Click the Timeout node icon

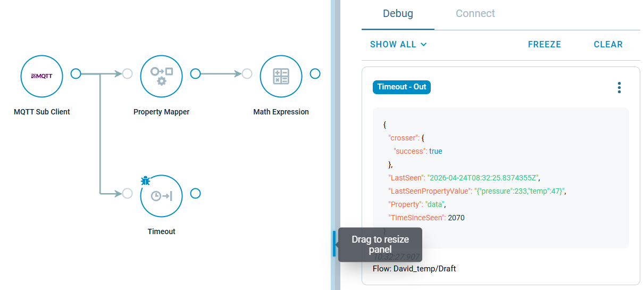[x=162, y=196]
